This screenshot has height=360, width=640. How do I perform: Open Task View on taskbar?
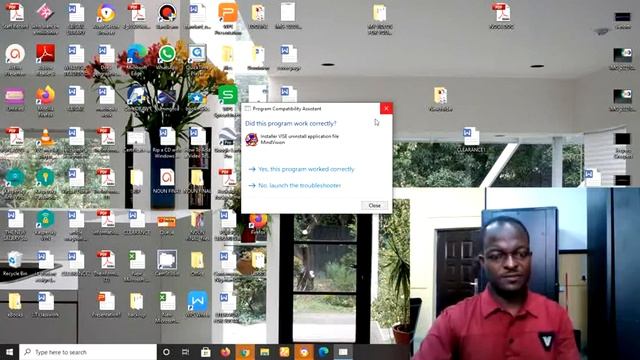[x=185, y=352]
